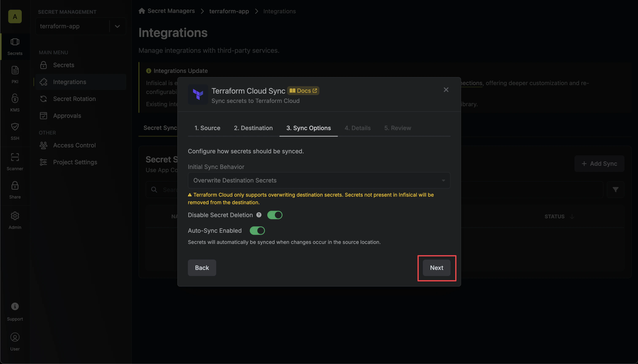Open the Docs link badge
Screen dimensions: 638x364
coord(303,91)
